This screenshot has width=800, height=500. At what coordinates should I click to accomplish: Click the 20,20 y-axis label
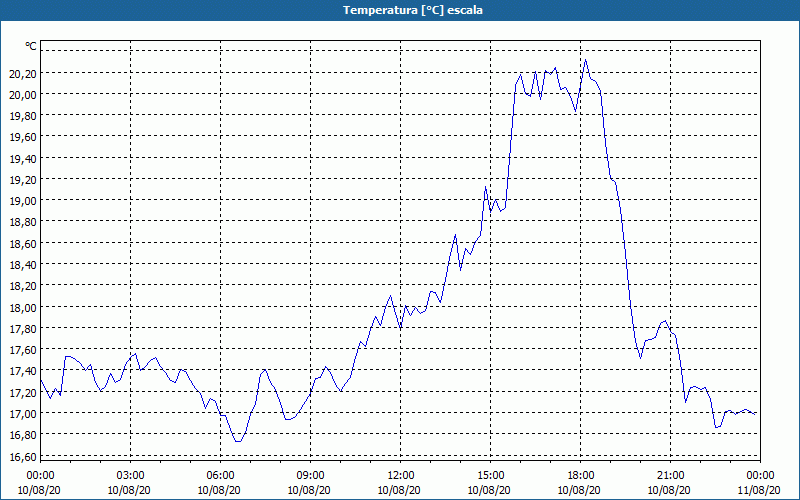[x=23, y=73]
